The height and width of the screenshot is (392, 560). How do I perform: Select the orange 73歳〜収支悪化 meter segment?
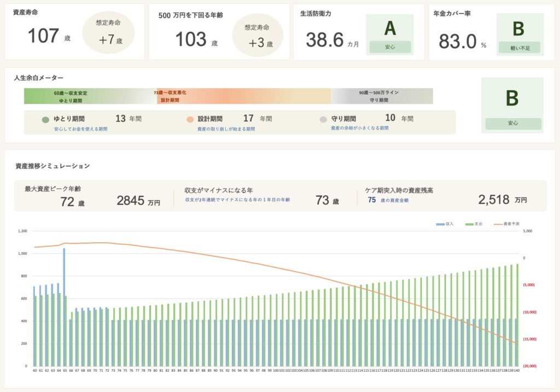click(243, 97)
